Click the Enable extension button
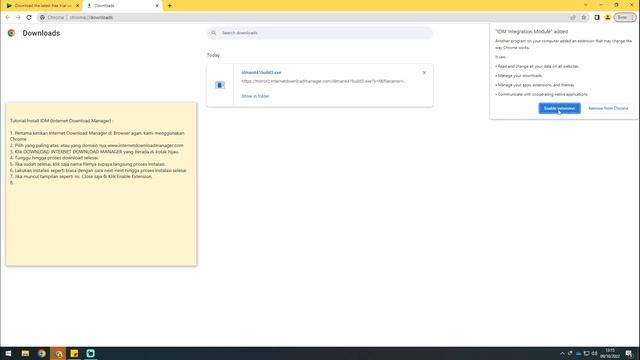This screenshot has width=640, height=360. click(x=559, y=108)
